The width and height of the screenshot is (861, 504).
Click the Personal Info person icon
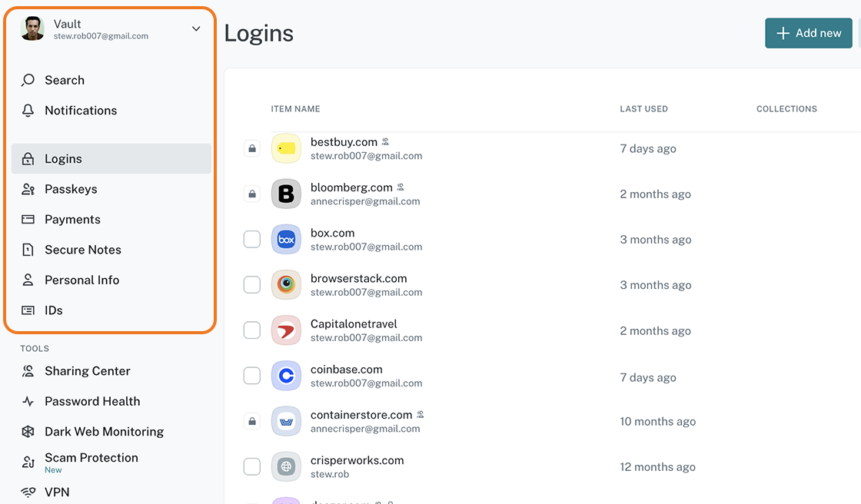click(x=28, y=280)
